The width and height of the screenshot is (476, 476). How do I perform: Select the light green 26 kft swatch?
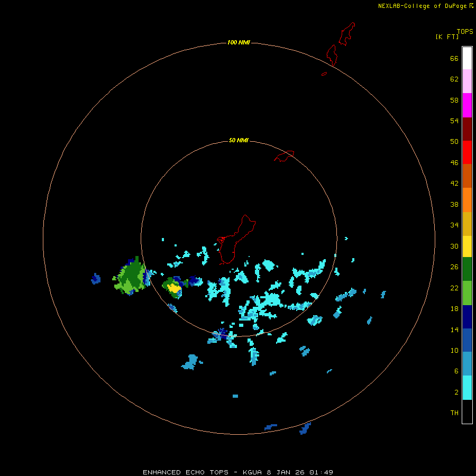[467, 293]
